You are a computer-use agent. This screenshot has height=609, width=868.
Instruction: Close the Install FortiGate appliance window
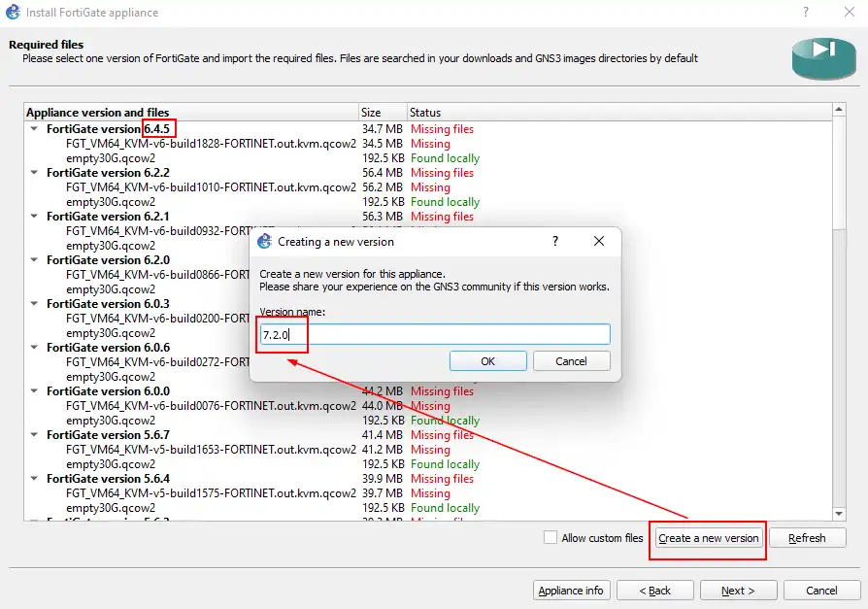[850, 12]
